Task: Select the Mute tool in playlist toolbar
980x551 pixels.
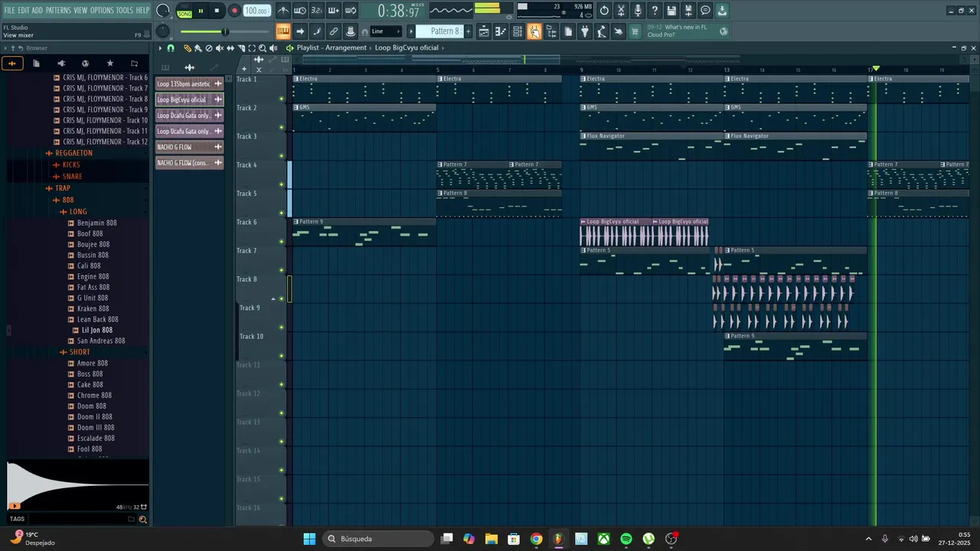Action: click(x=220, y=47)
